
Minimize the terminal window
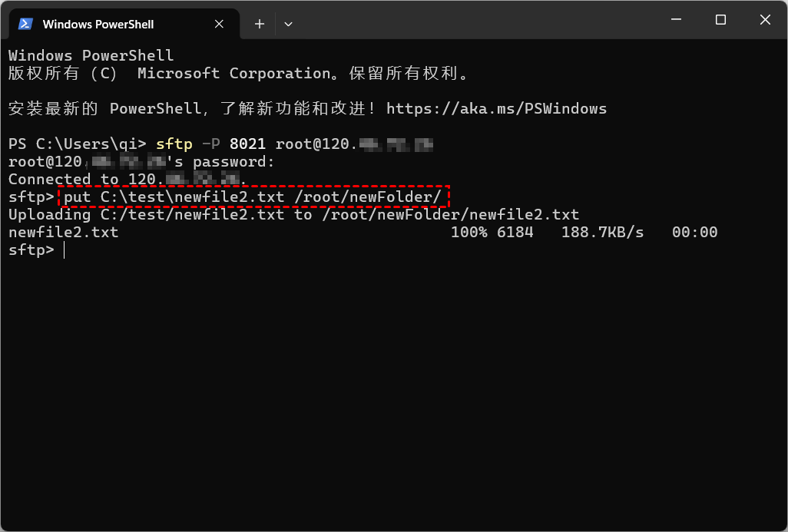point(676,20)
